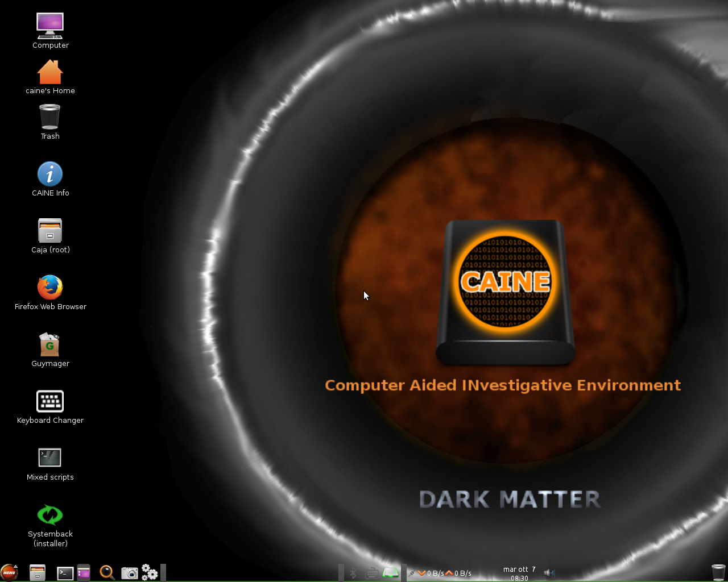Click the download rate 0 B/s indicator
This screenshot has width=728, height=582.
(431, 573)
